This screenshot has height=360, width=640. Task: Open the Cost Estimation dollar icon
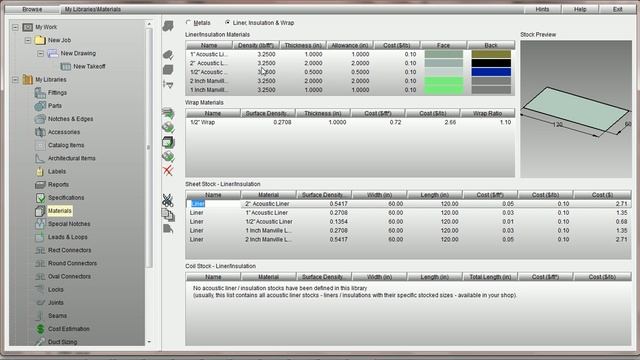click(x=40, y=329)
